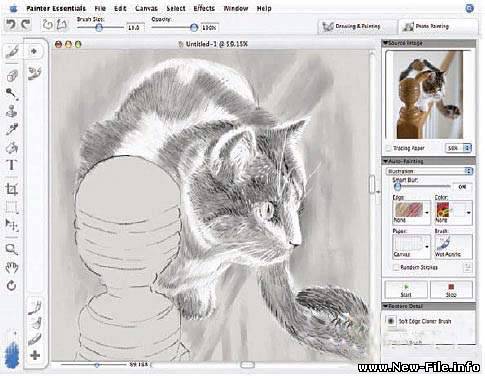This screenshot has width=485, height=377.
Task: Open the tracing paper percentage dropdown
Action: coord(459,148)
